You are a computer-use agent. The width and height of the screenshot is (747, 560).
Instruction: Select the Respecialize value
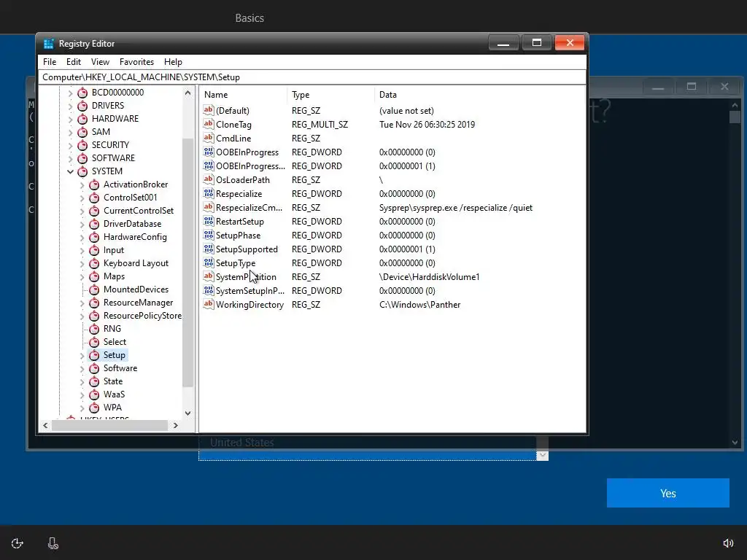click(x=239, y=194)
